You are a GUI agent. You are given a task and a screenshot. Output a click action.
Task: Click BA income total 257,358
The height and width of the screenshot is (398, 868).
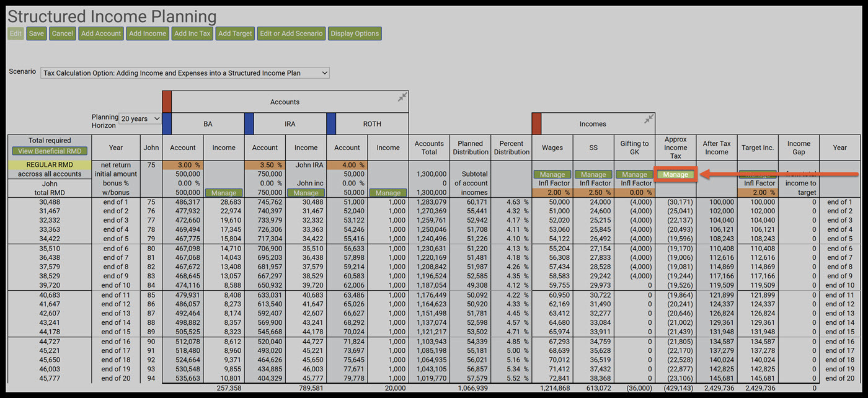tap(229, 387)
